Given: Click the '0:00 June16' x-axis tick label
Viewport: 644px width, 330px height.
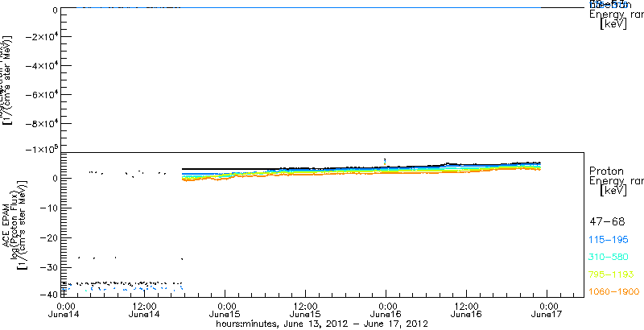Looking at the screenshot, I should pos(386,311).
